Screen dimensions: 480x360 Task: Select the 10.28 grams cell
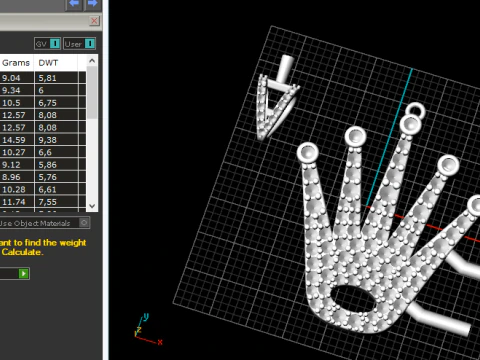point(17,189)
